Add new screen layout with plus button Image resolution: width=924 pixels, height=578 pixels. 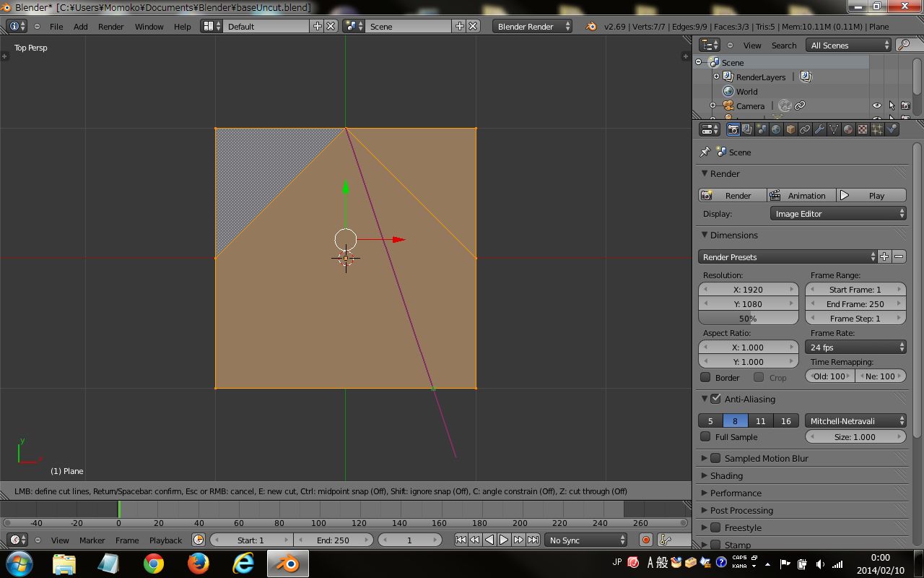317,26
